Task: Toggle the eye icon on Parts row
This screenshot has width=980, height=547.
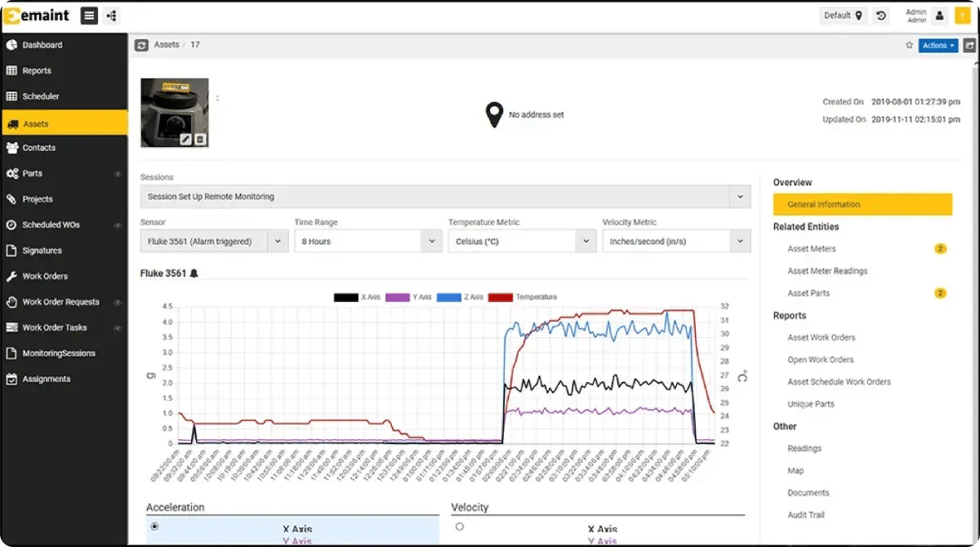Action: click(118, 174)
